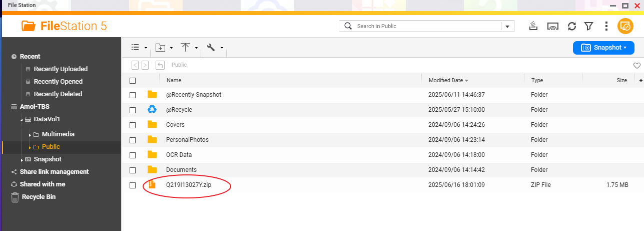Viewport: 644px width, 231px height.
Task: Click the background tasks icon
Action: click(x=534, y=26)
